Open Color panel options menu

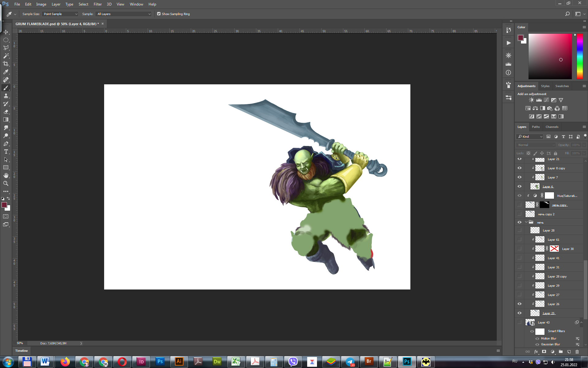(584, 27)
